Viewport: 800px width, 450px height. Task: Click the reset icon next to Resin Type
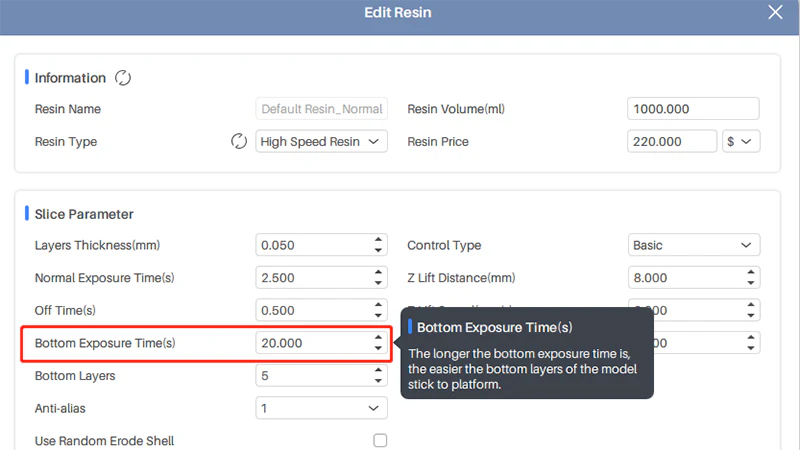pyautogui.click(x=239, y=141)
